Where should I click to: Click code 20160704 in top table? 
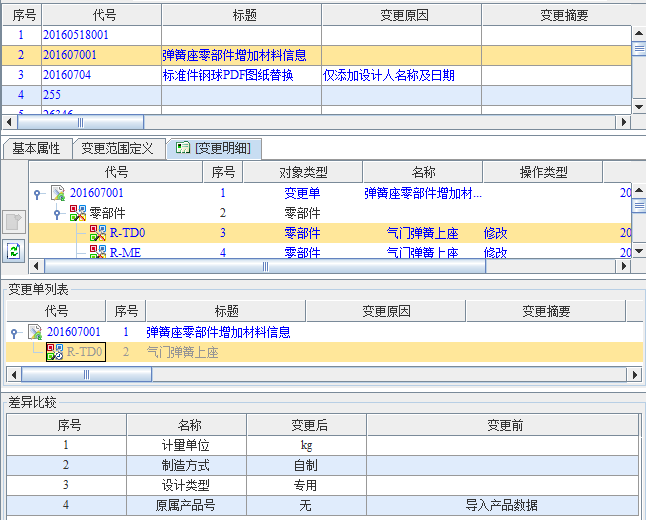[67, 75]
